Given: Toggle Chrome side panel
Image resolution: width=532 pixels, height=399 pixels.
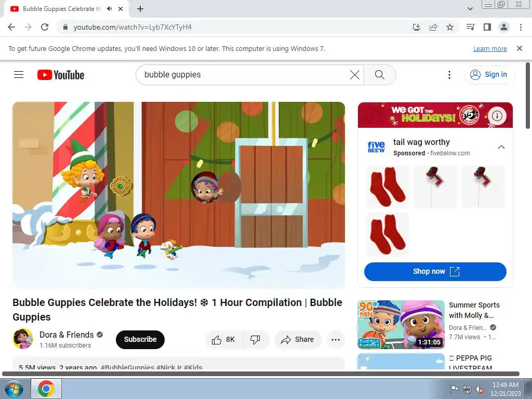Looking at the screenshot, I should tap(487, 27).
